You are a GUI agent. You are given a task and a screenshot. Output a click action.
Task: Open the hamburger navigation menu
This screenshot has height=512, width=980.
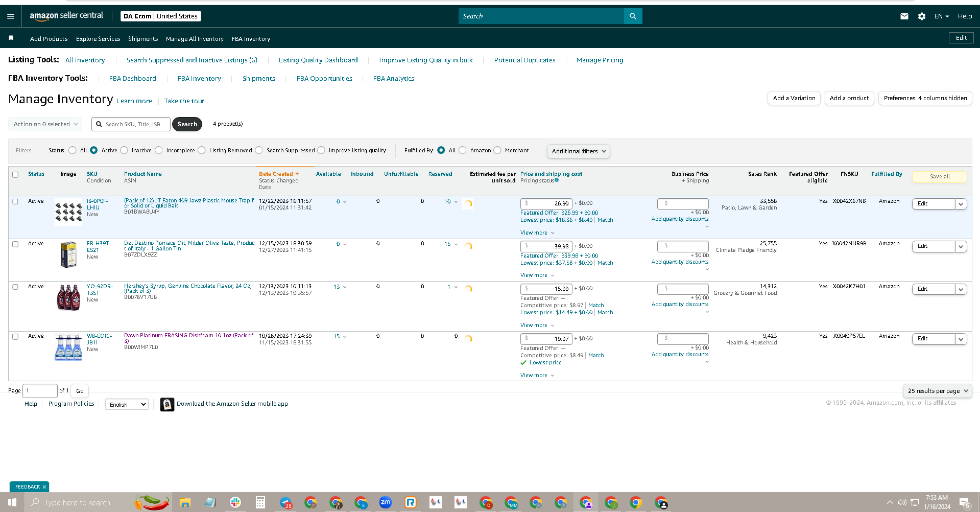click(11, 16)
